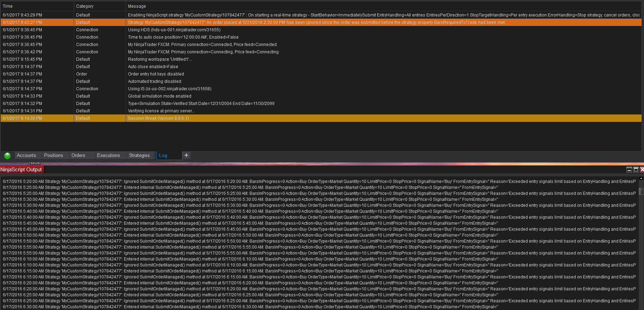The width and height of the screenshot is (644, 310).
Task: Select the 'Ignored SubmitOrderManaged()' line at 5:45:00 AM
Action: (319, 229)
